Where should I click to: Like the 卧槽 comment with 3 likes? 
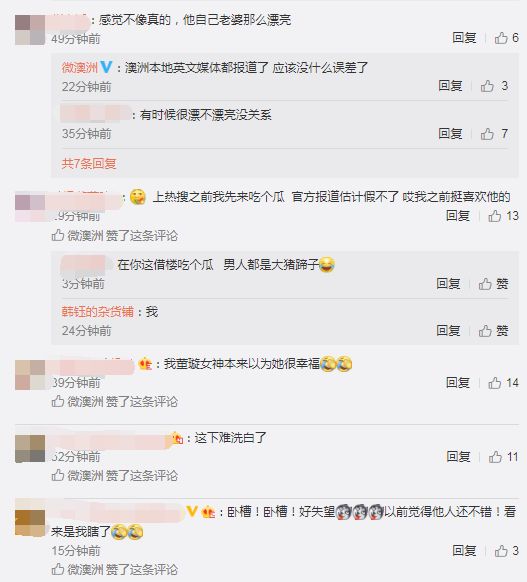tap(506, 551)
